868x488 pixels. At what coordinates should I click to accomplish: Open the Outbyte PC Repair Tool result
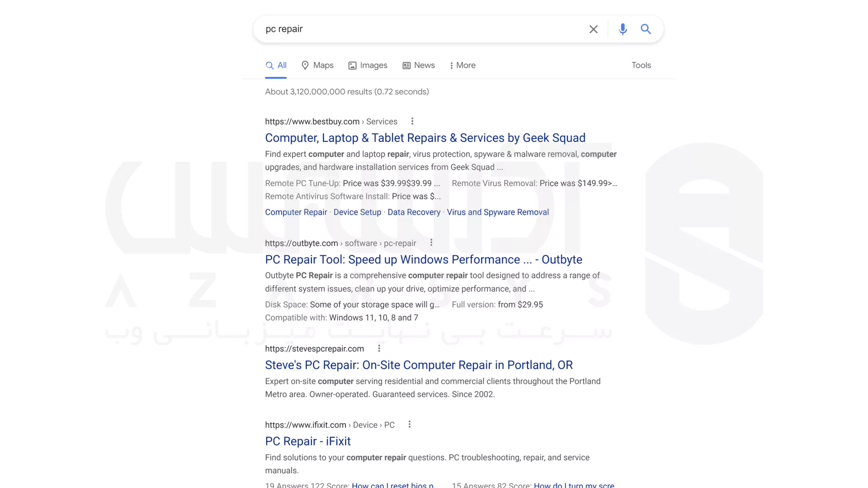423,259
